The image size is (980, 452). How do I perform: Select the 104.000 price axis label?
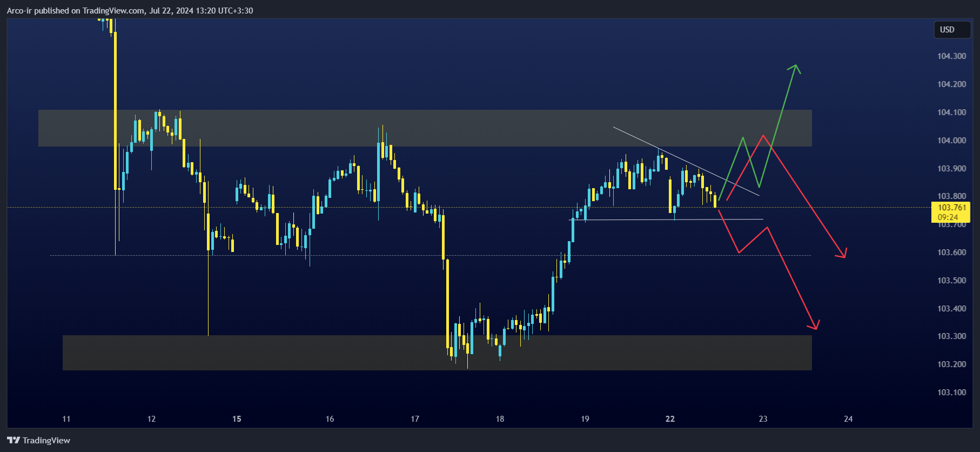(951, 141)
